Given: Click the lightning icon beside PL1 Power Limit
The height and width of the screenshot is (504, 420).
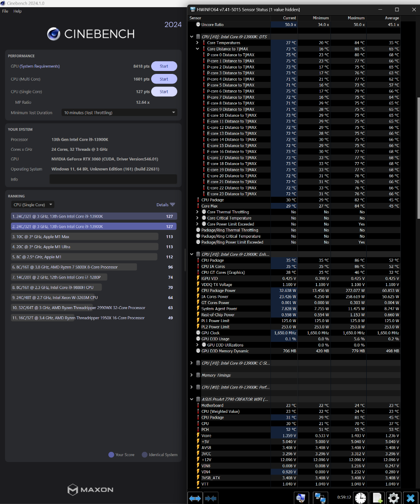Looking at the screenshot, I should 198,321.
